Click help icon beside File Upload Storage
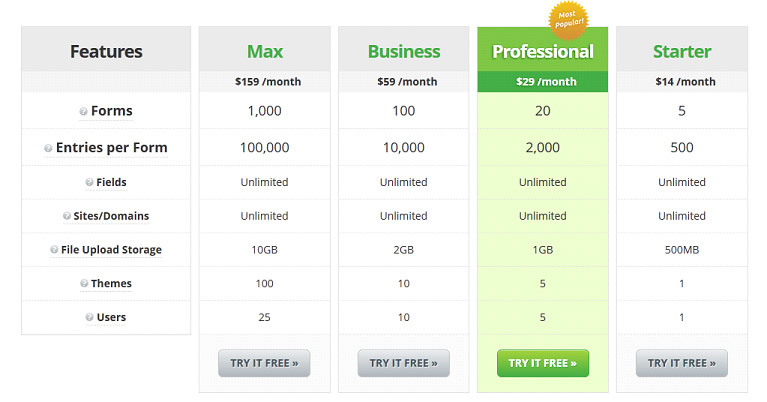This screenshot has height=402, width=767. click(52, 250)
